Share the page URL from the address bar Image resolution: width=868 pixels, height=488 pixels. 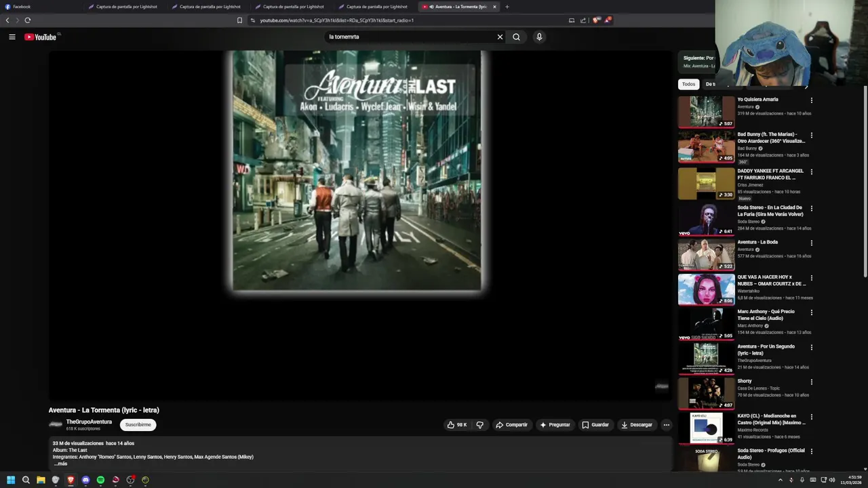pyautogui.click(x=583, y=20)
